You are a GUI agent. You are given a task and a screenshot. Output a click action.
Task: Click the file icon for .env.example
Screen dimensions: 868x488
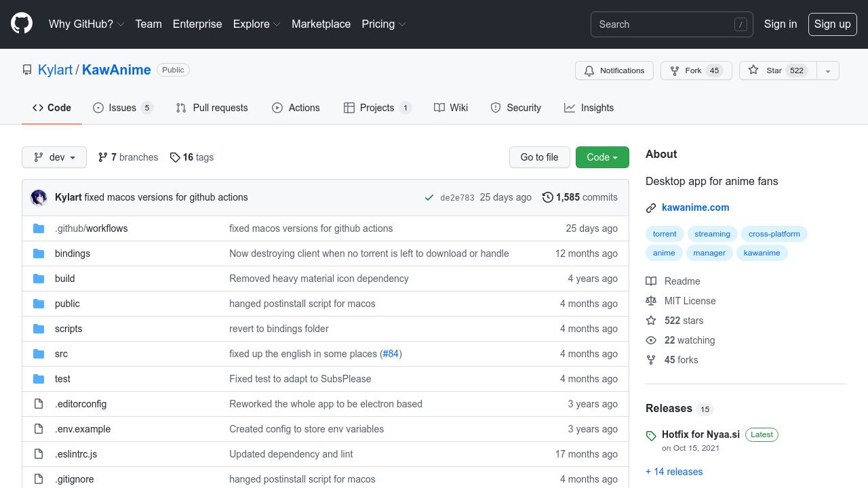coord(39,429)
